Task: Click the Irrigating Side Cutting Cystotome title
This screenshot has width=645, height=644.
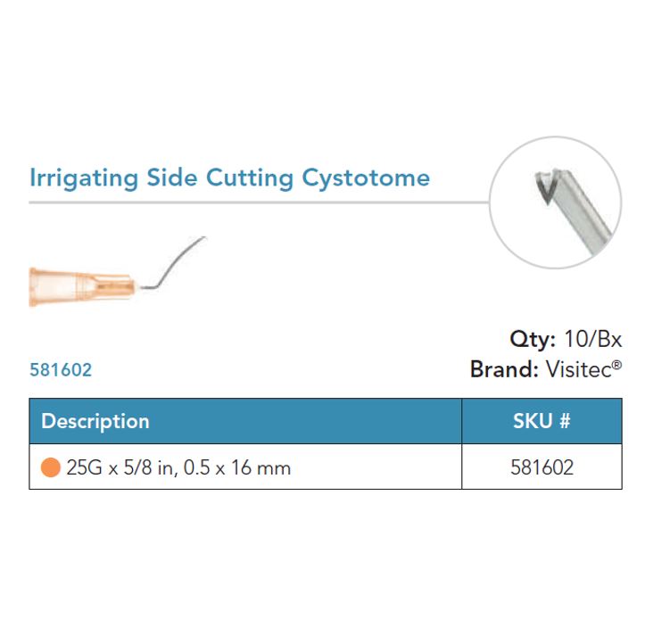Action: click(x=229, y=178)
